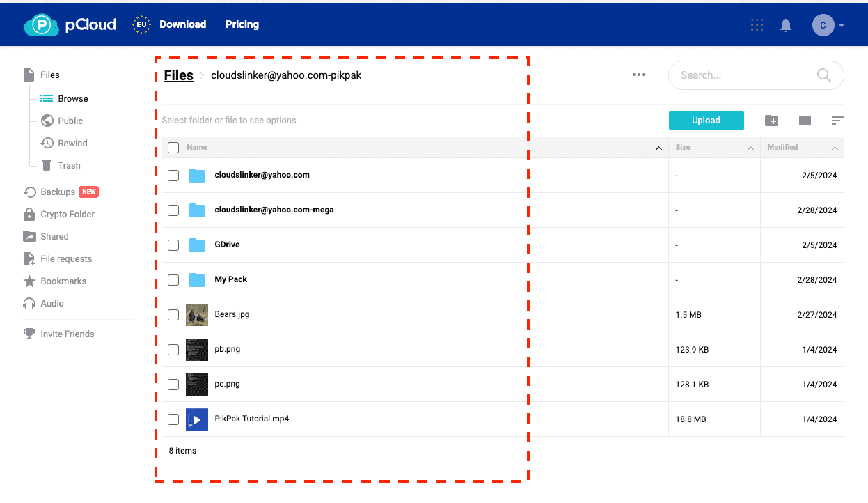Open the GDrive folder name
The image size is (868, 503).
pos(227,245)
